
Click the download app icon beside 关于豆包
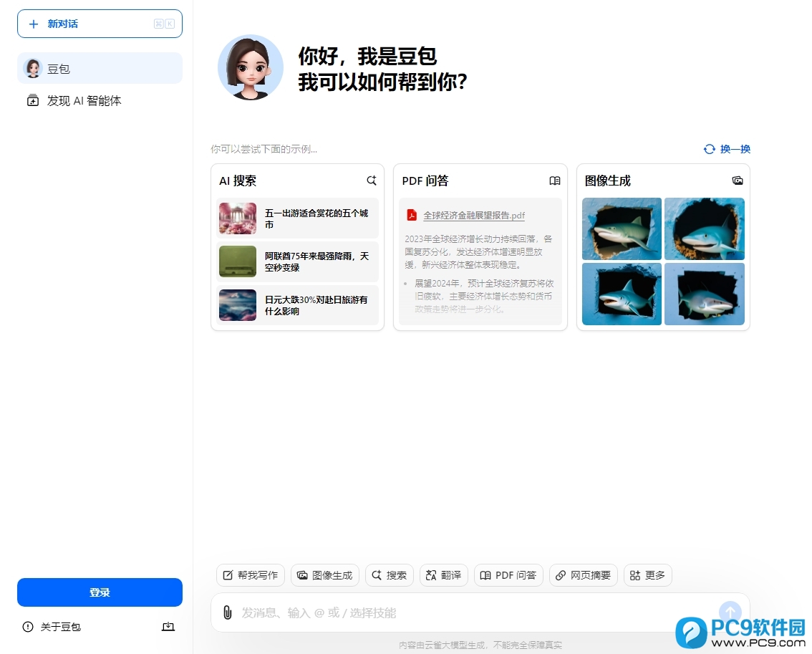[168, 627]
